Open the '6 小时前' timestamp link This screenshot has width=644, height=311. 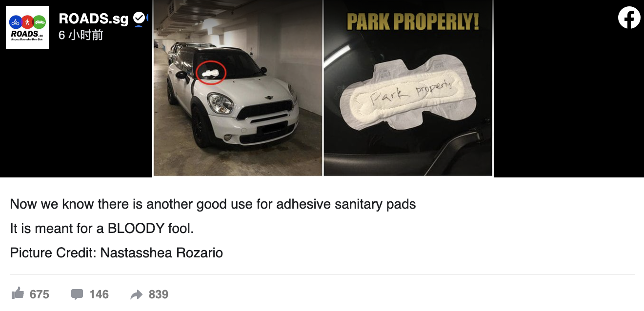(81, 35)
